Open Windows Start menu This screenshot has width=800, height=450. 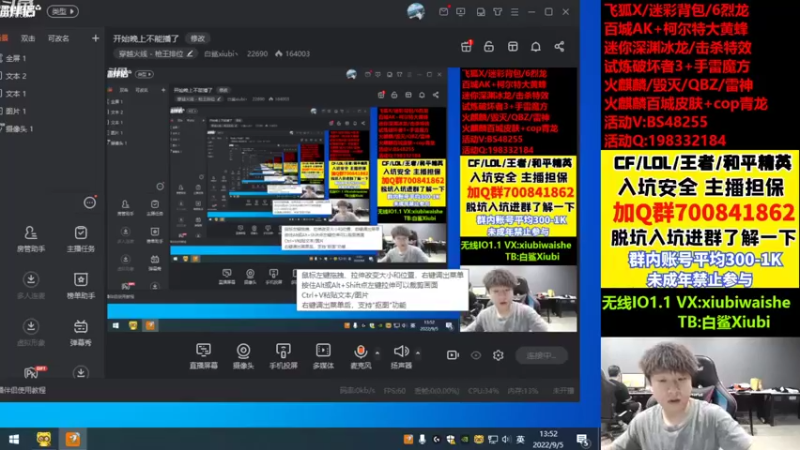pyautogui.click(x=14, y=439)
